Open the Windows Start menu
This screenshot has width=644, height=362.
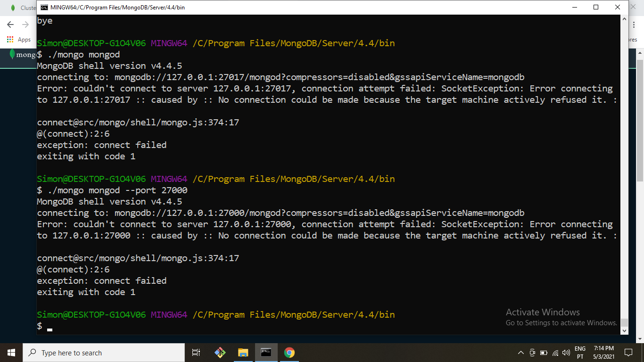click(11, 353)
